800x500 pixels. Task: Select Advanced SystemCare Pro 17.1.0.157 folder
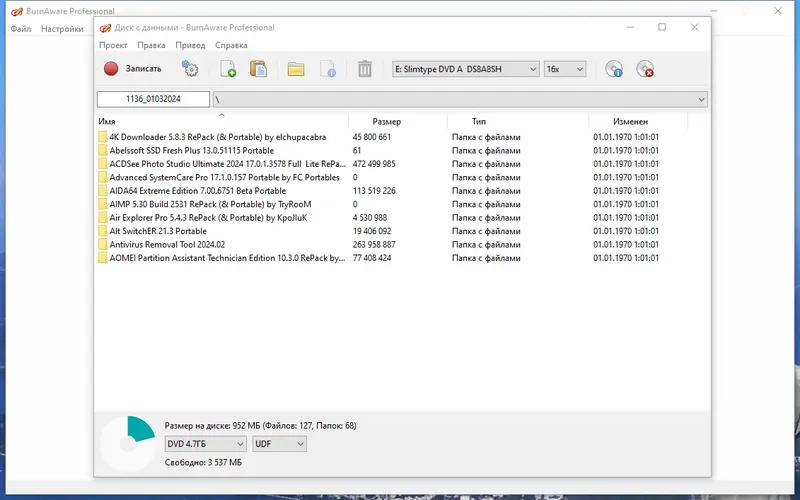[x=224, y=178]
